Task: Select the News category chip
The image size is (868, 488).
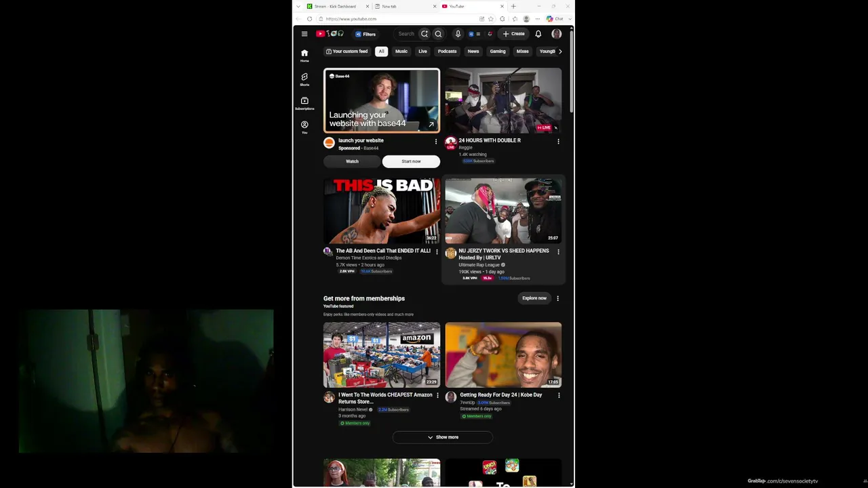Action: pyautogui.click(x=473, y=52)
